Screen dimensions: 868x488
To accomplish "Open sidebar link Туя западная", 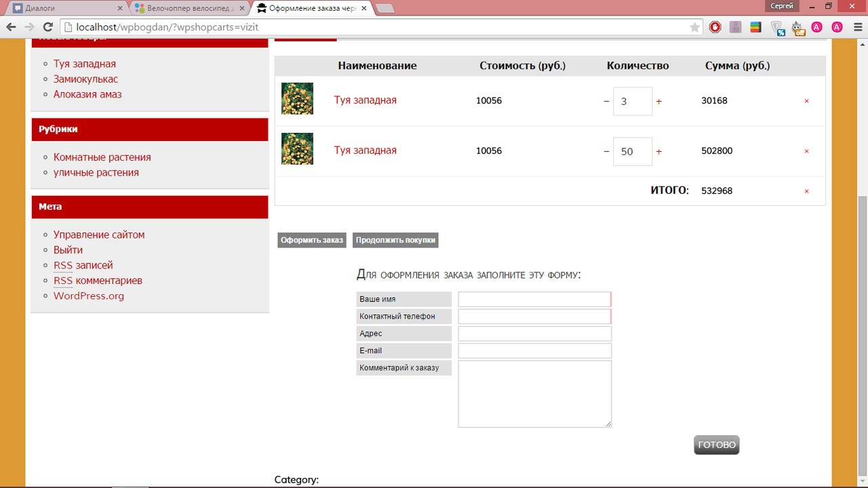I will tap(85, 64).
